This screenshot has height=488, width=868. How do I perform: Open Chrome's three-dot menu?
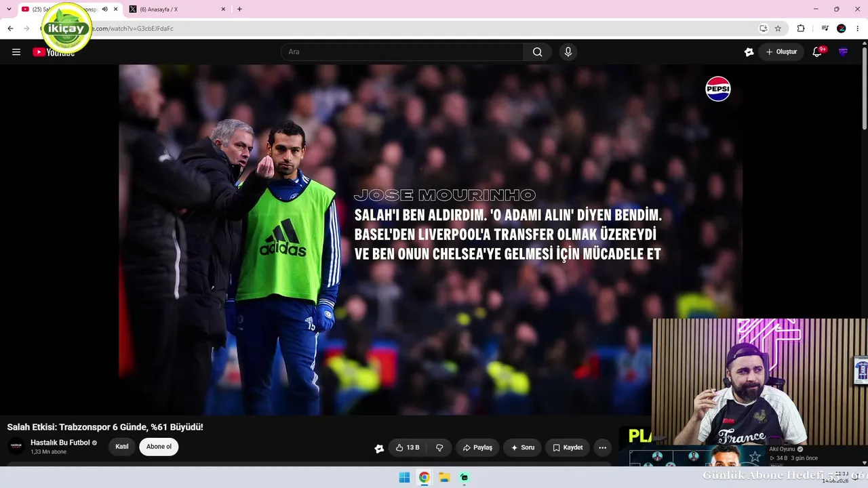click(x=859, y=28)
